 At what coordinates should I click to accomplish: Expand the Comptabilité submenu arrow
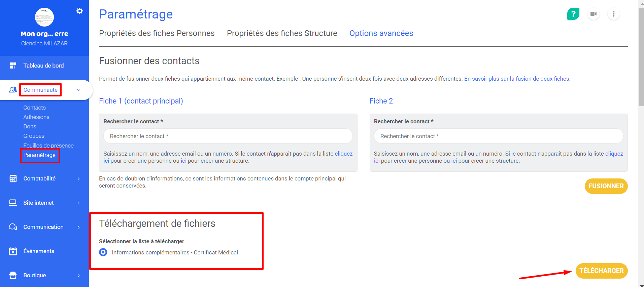79,179
